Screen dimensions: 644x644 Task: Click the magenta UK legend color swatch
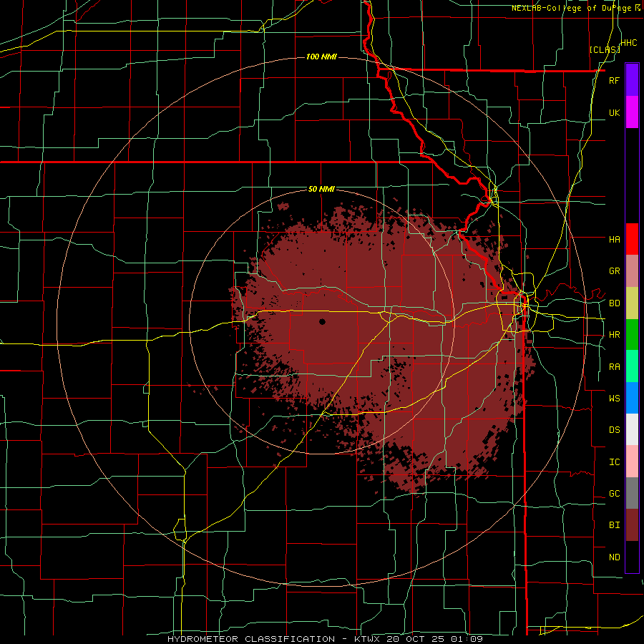point(632,112)
